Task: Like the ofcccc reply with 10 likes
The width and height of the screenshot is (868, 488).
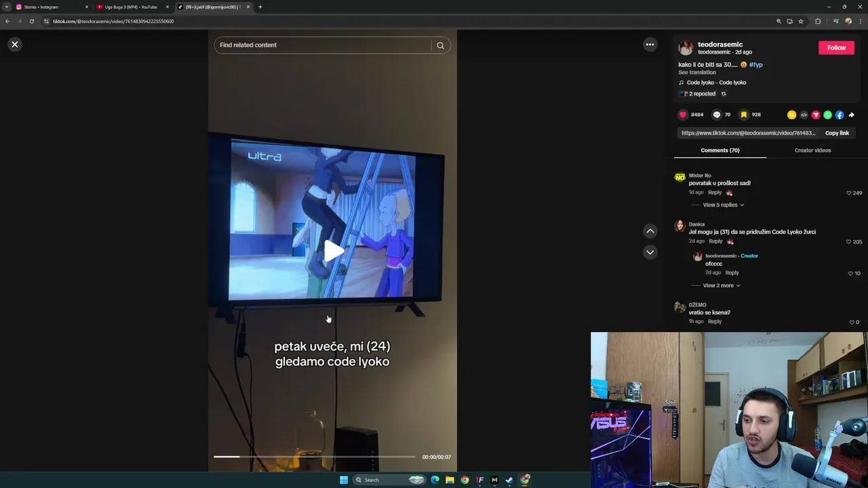Action: point(850,273)
